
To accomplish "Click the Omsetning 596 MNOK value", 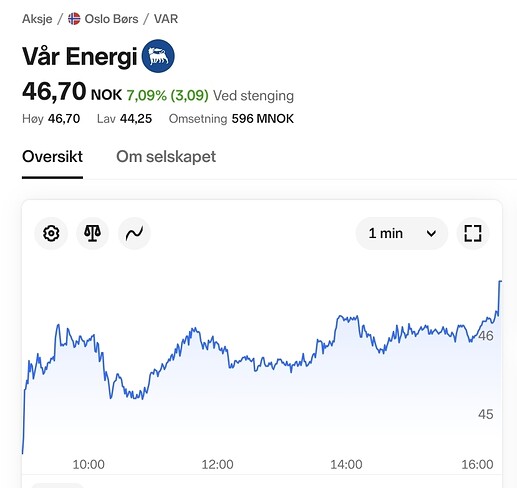I will coord(263,119).
